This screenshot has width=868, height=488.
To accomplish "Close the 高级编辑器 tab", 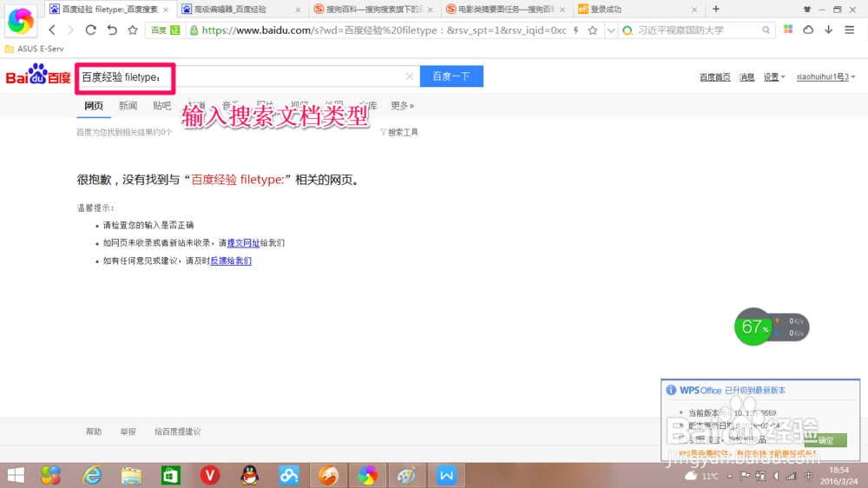I will [298, 10].
